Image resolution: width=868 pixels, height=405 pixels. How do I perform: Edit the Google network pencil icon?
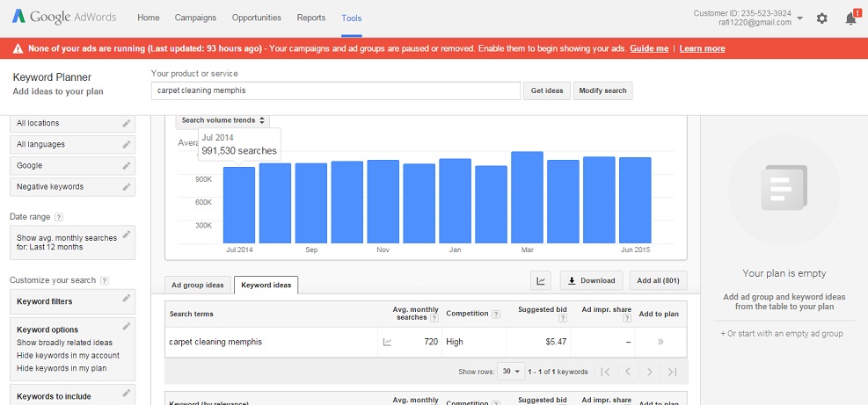click(x=127, y=165)
